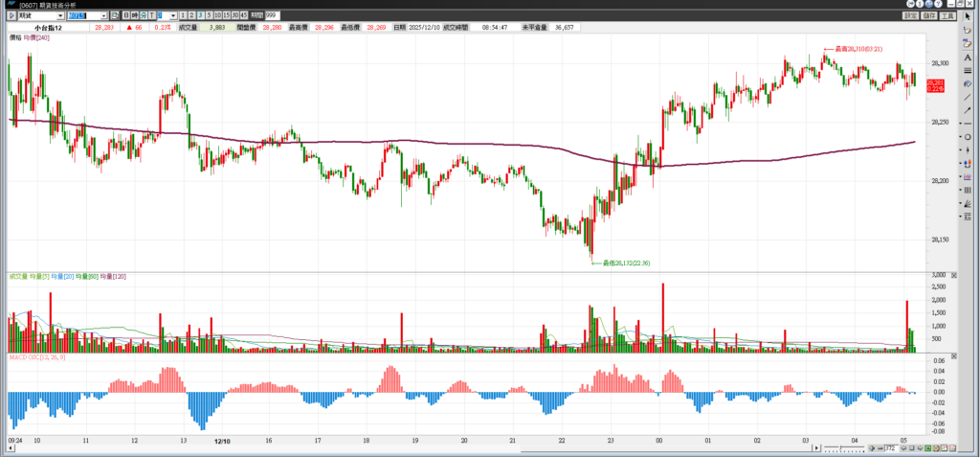Toggle the 時 hourly period button
Image resolution: width=980 pixels, height=457 pixels.
point(135,16)
